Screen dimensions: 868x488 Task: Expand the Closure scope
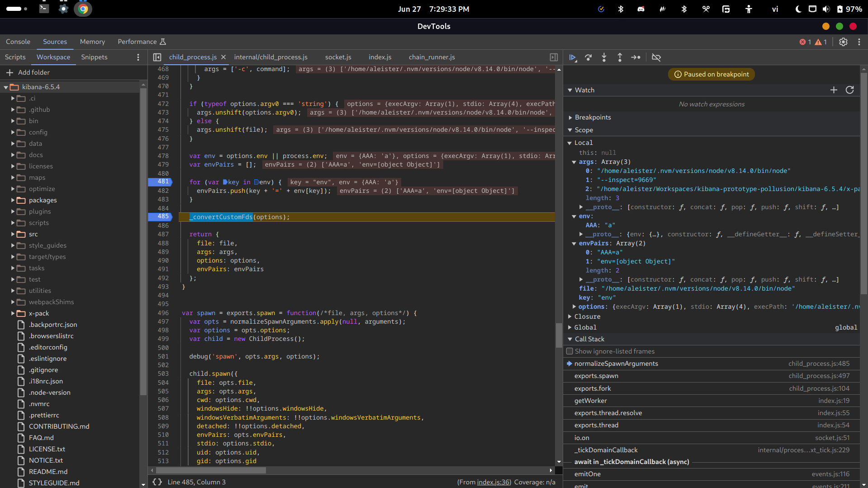coord(570,316)
